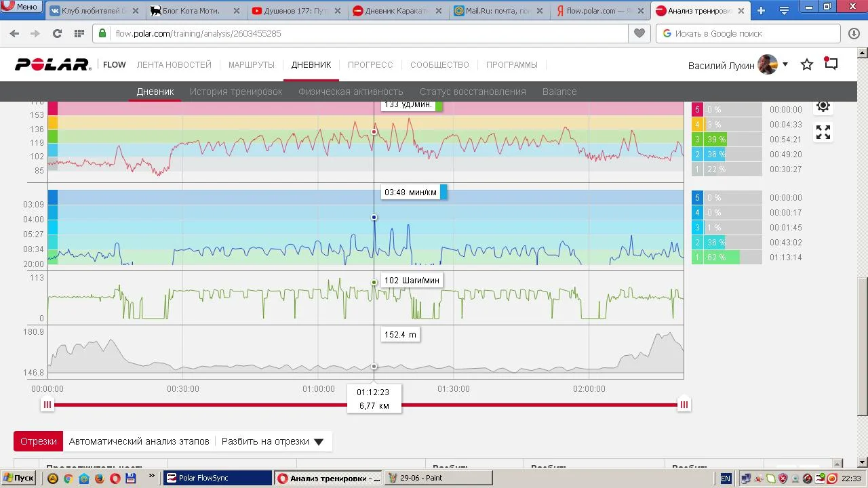Toggle heart rate zone 2 bar

point(726,155)
